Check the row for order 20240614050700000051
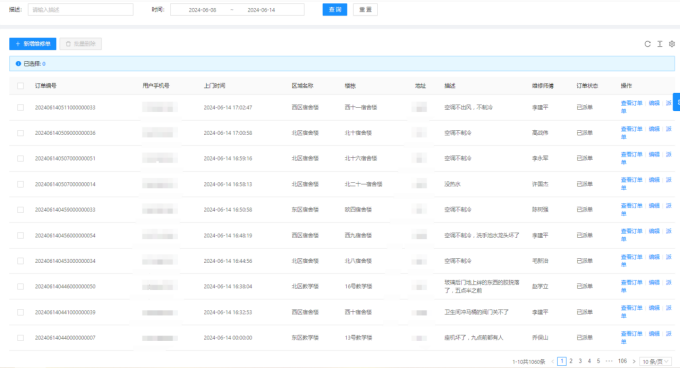 tap(20, 159)
